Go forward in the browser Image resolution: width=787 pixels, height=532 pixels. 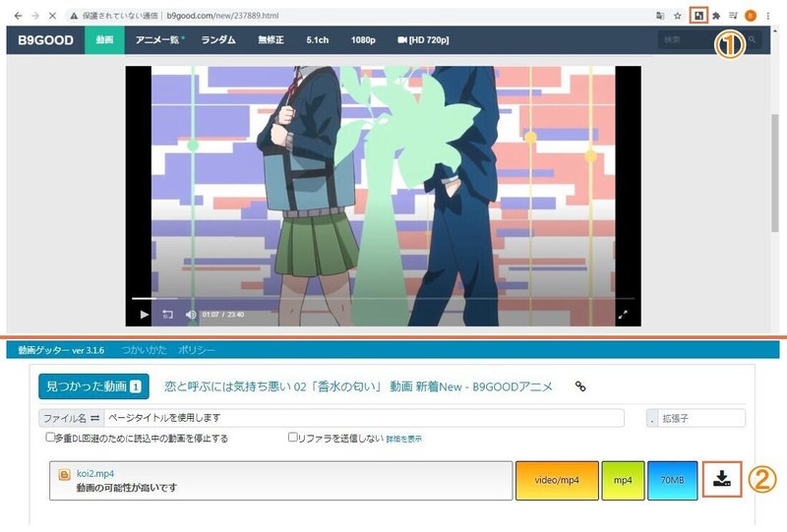35,16
